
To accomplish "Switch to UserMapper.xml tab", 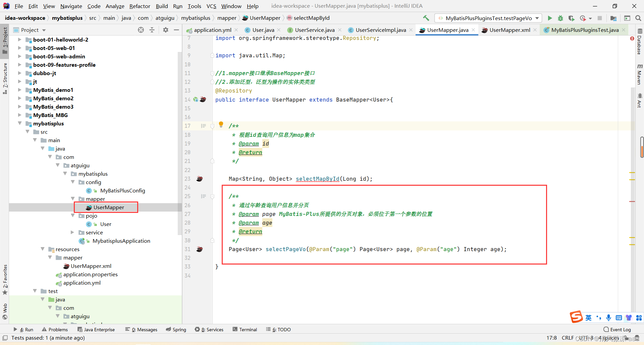I will point(509,30).
